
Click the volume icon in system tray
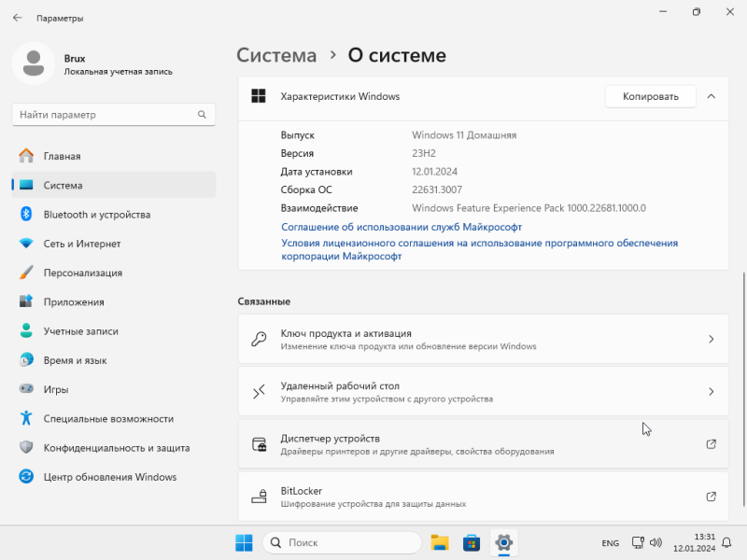[x=656, y=542]
